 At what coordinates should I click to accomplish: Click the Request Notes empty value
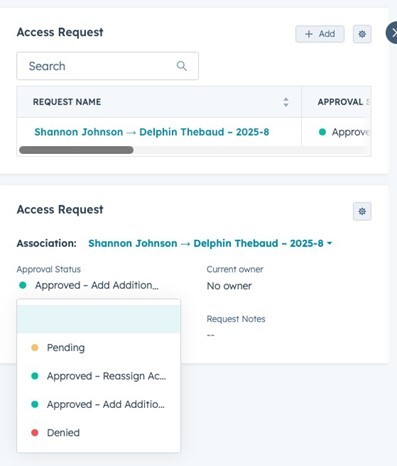pos(211,335)
